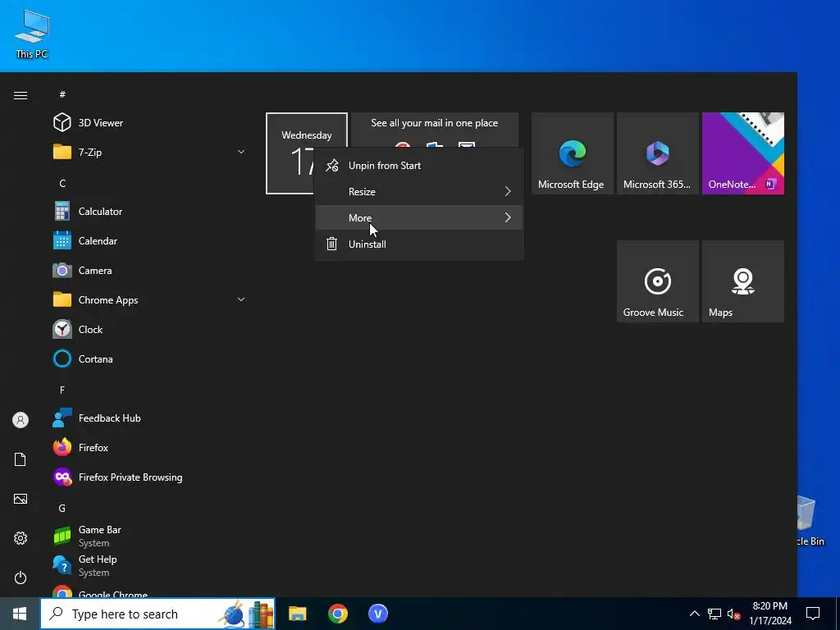Click the F section header

[62, 390]
